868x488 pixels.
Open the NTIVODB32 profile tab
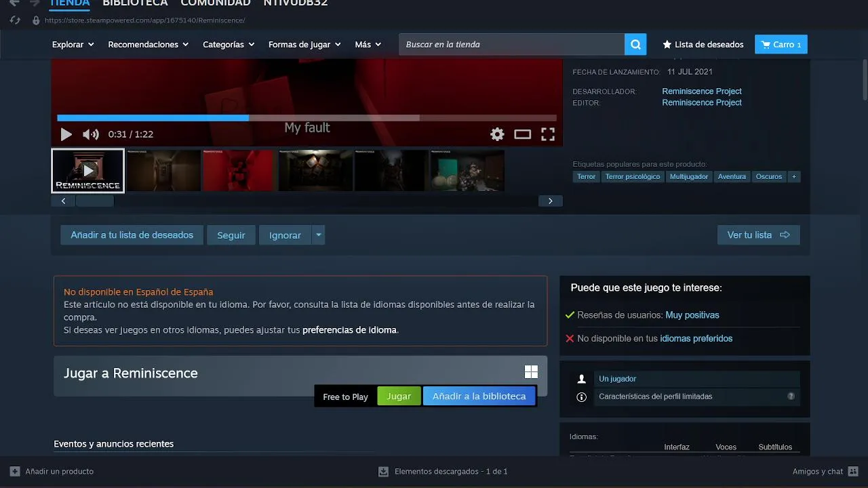[x=296, y=3]
